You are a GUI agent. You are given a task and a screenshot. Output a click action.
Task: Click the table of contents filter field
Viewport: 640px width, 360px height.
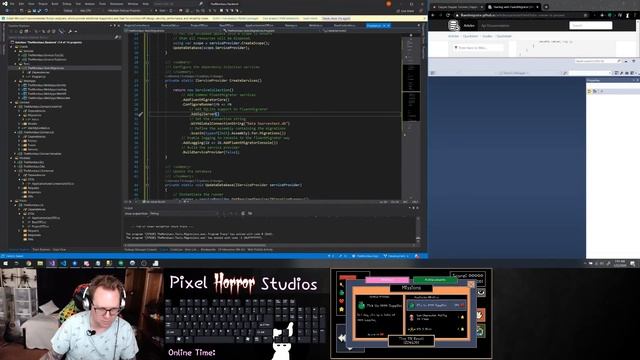click(x=478, y=48)
